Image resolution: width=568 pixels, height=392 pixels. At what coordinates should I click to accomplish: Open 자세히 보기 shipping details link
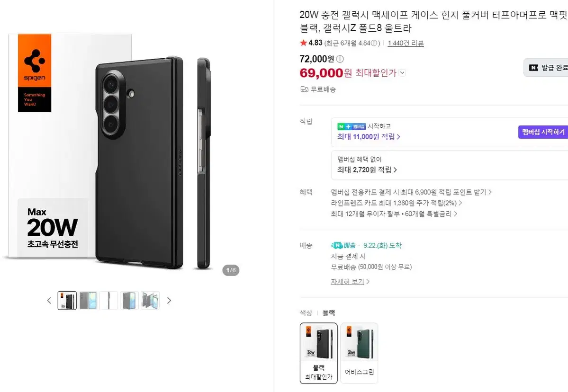point(350,282)
